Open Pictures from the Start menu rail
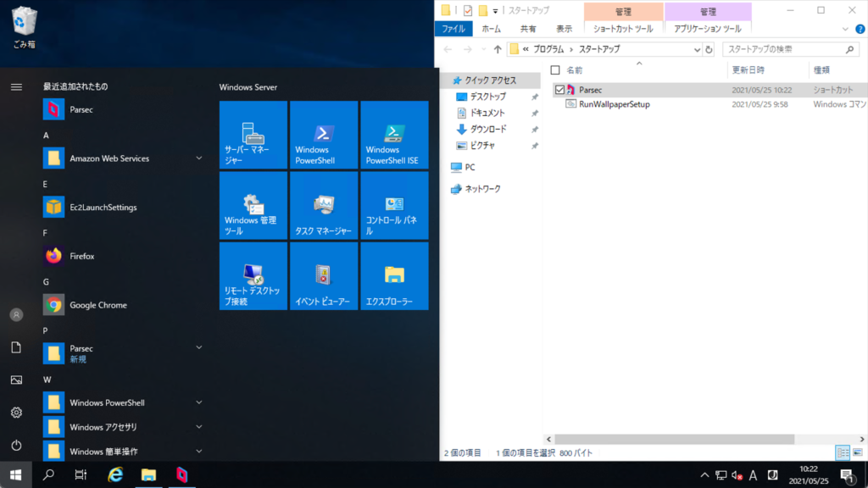Screen dimensions: 868x488 click(16, 380)
